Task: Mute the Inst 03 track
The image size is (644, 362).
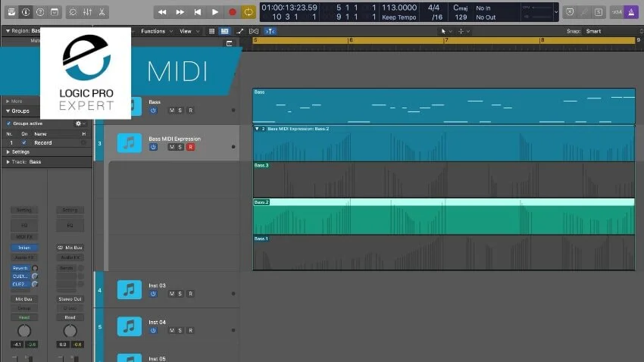Action: pyautogui.click(x=172, y=294)
